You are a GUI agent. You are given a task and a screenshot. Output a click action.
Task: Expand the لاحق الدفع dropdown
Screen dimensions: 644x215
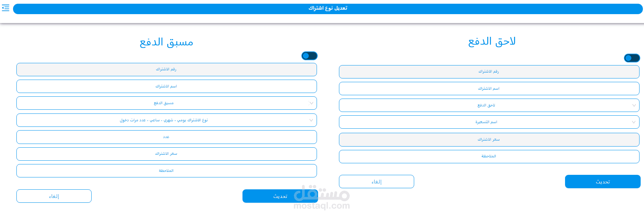489,105
